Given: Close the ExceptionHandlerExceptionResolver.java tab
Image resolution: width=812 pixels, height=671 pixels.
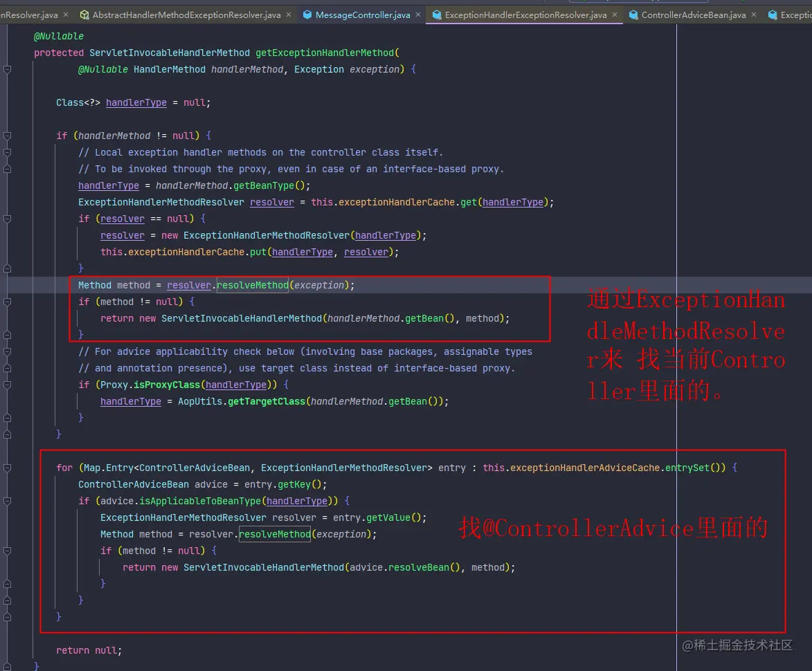Looking at the screenshot, I should tap(615, 15).
